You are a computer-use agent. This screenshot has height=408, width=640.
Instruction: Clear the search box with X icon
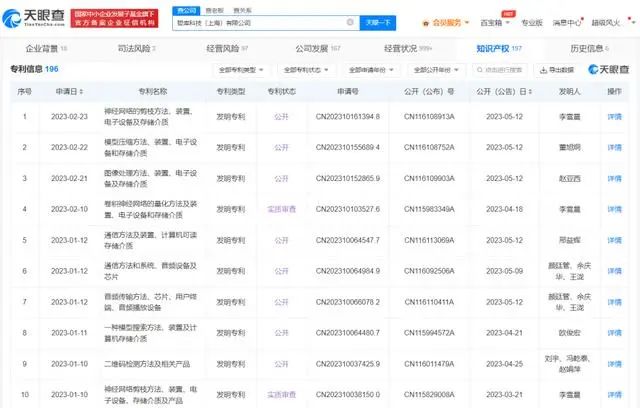[x=349, y=22]
